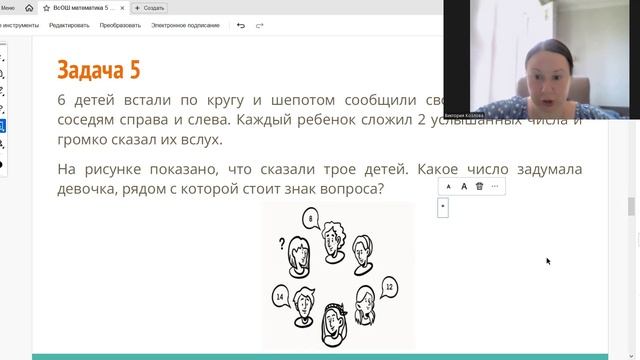Open the Преобразовать tab

(120, 25)
